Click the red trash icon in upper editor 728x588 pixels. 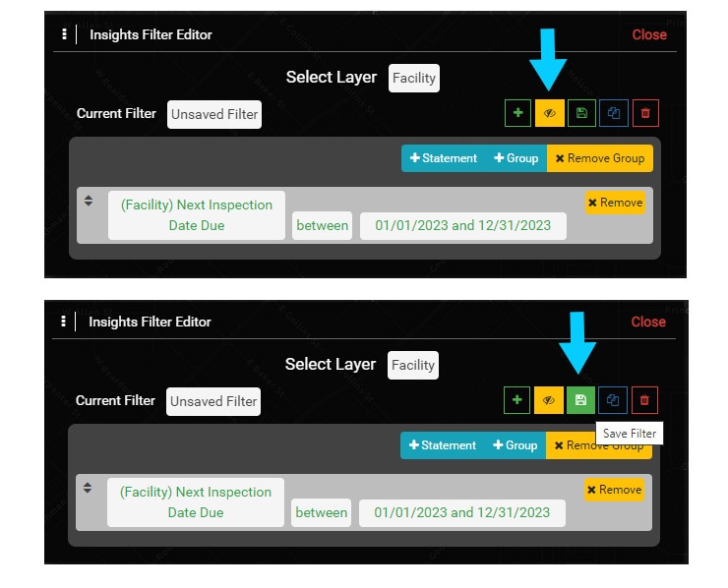point(645,113)
